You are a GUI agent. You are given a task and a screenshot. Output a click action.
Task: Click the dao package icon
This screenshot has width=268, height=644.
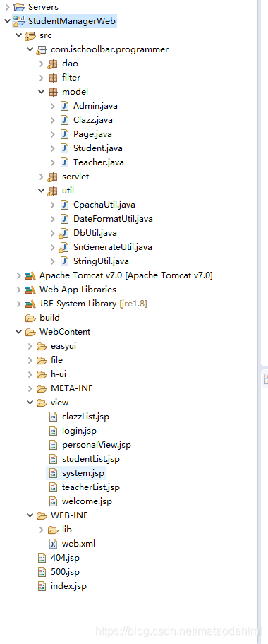coord(53,64)
